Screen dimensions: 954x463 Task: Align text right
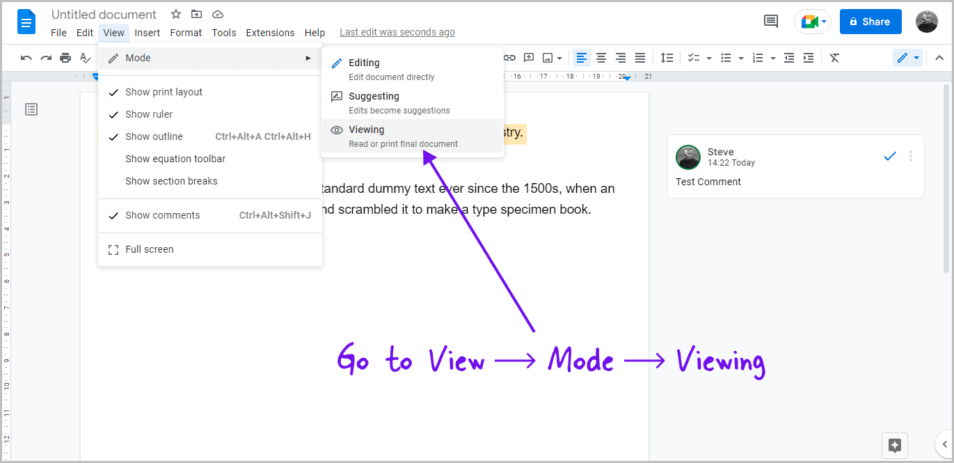(x=621, y=58)
